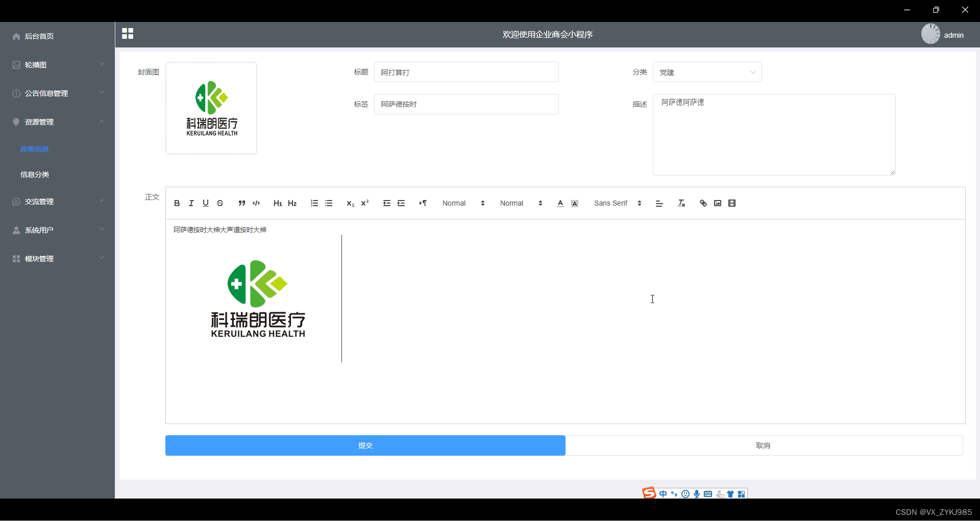Viewport: 980px width, 521px height.
Task: Click the 描述 description textarea
Action: coord(774,135)
